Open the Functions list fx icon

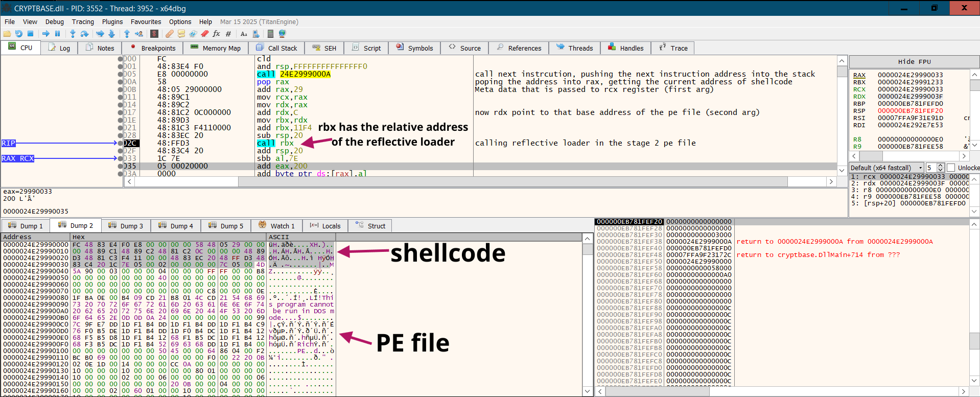(x=216, y=34)
